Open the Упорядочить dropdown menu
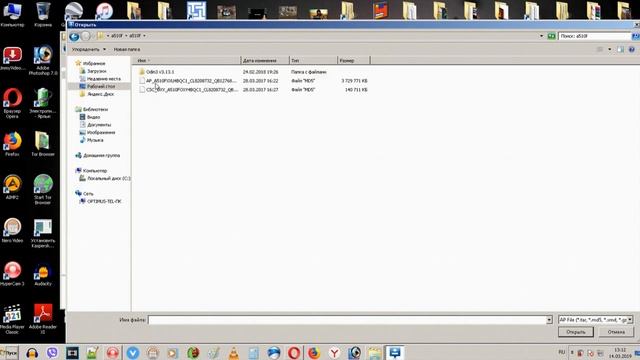640x360 pixels. coord(89,49)
